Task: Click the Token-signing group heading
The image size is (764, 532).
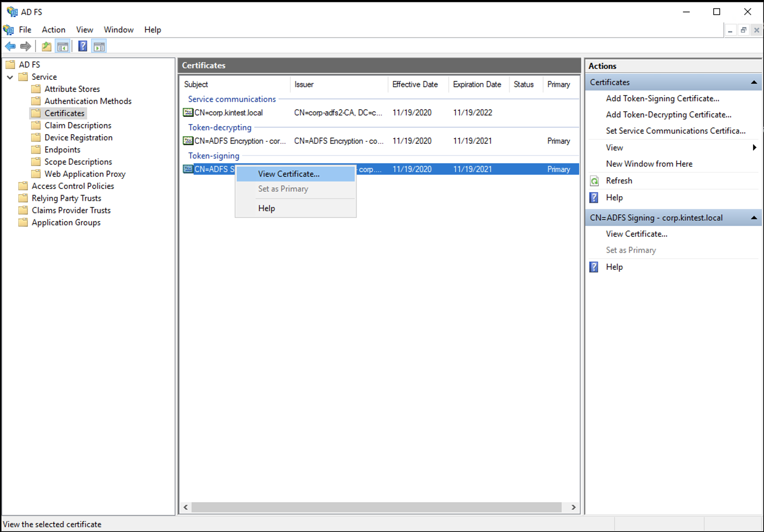Action: [214, 156]
